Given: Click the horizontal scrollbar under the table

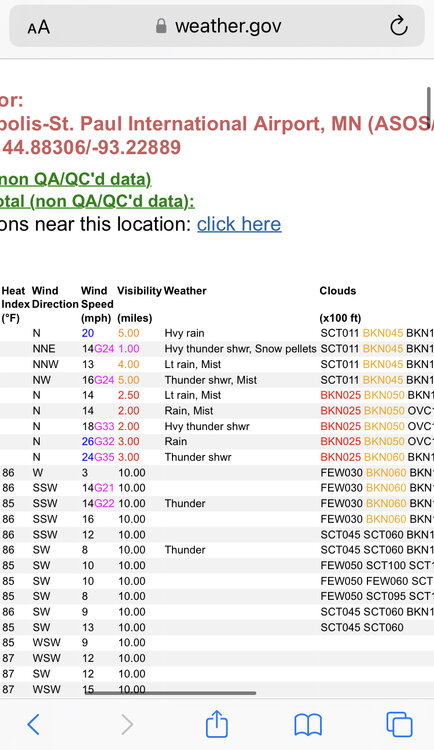Looking at the screenshot, I should point(170,693).
